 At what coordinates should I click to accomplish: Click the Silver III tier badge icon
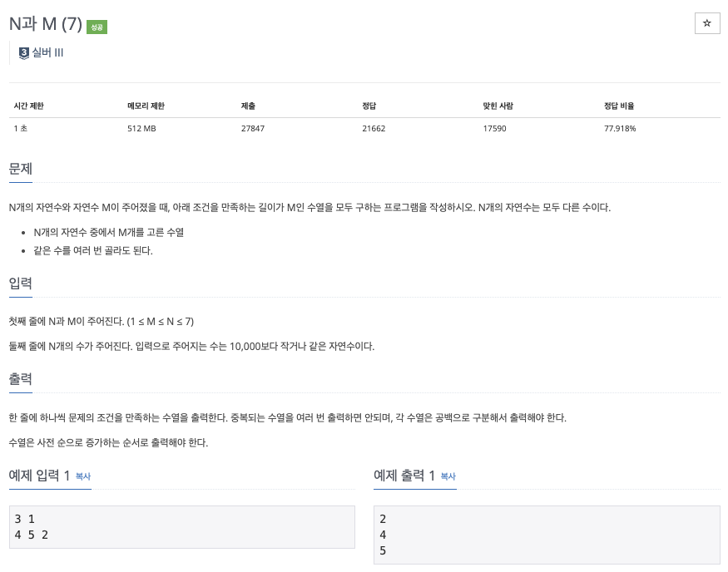(x=23, y=53)
